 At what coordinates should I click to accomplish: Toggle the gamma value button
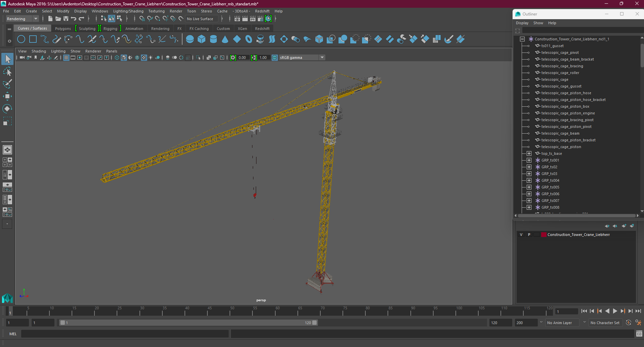point(254,58)
